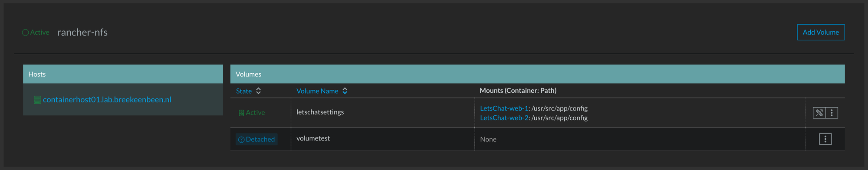Click the Active circle icon next to rancher-nfs

coord(25,33)
